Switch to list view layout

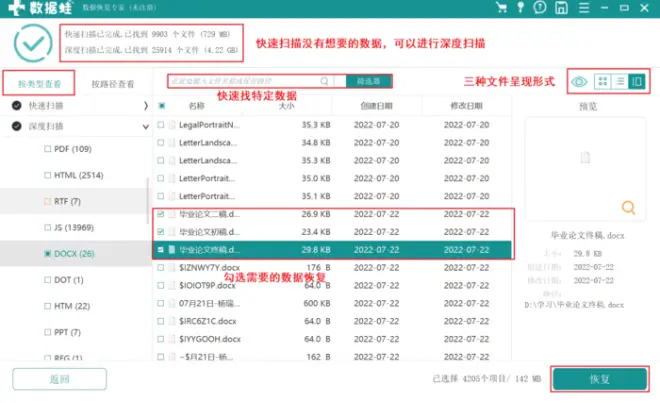point(620,81)
